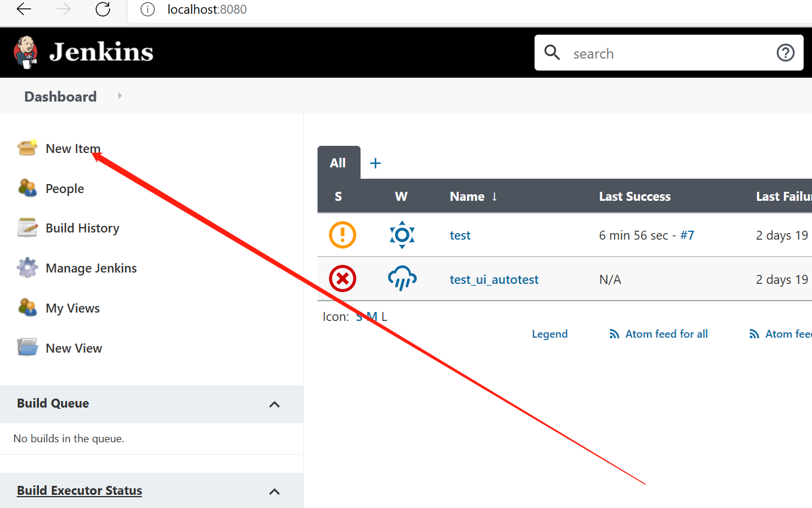Open Atom feed for all link
The image size is (812, 508).
point(666,334)
